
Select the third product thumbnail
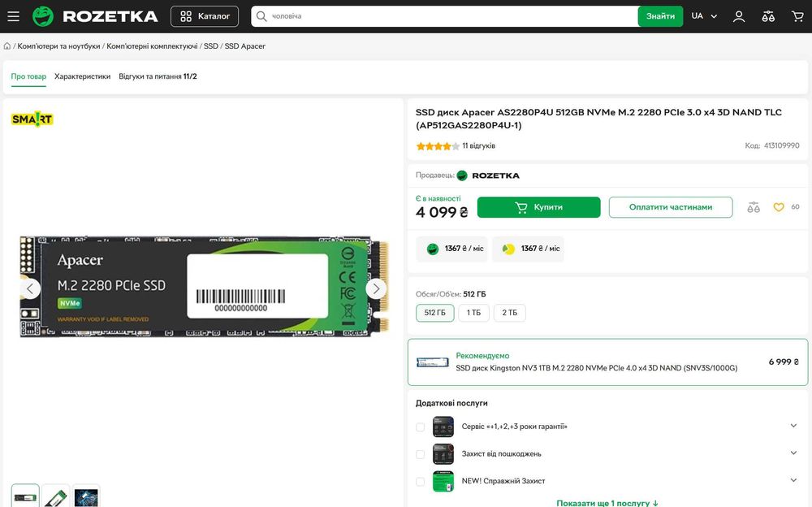click(x=86, y=496)
